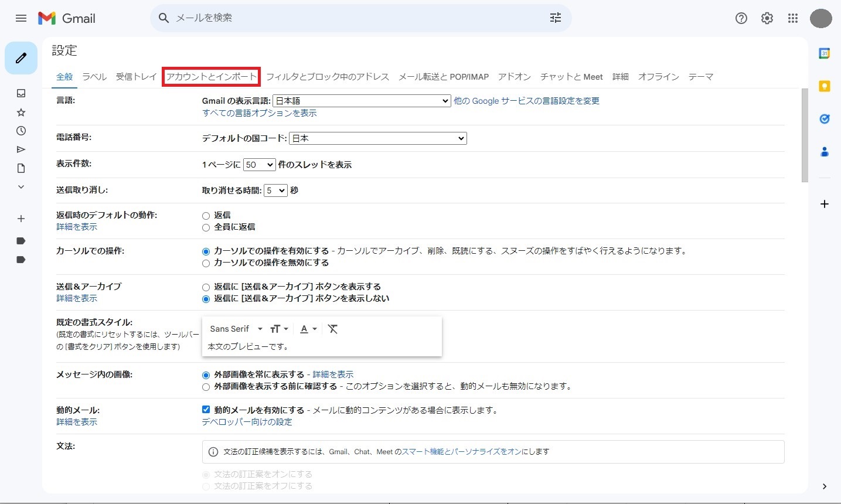Switch to 'アカウントとインポート' tab

[211, 77]
